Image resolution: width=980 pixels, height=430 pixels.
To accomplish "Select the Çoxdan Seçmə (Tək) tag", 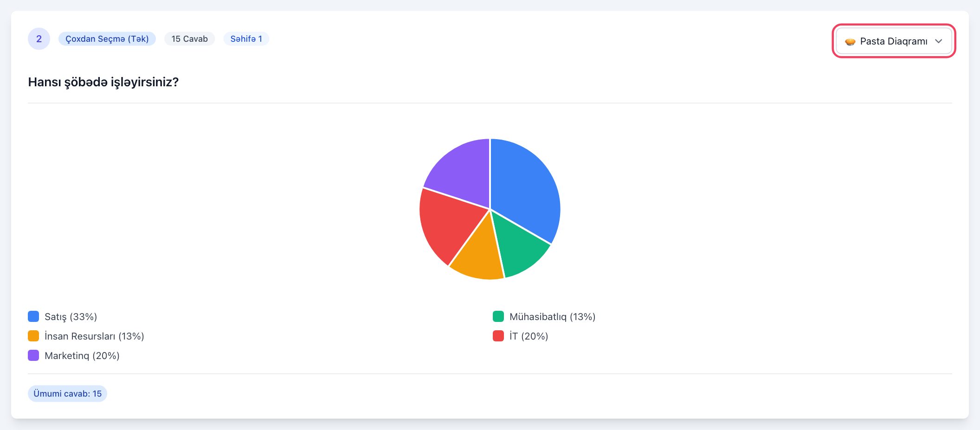I will [x=107, y=39].
